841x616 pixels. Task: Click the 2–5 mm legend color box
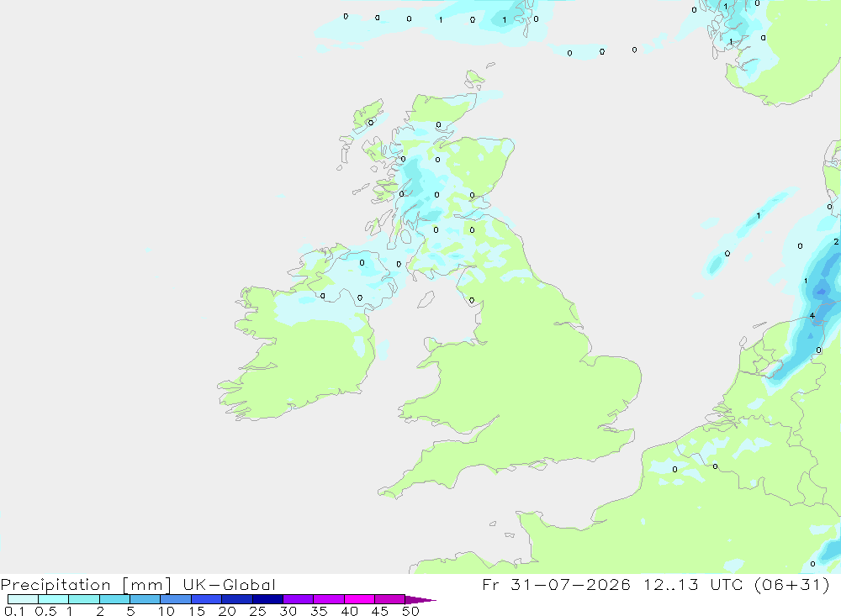(114, 599)
